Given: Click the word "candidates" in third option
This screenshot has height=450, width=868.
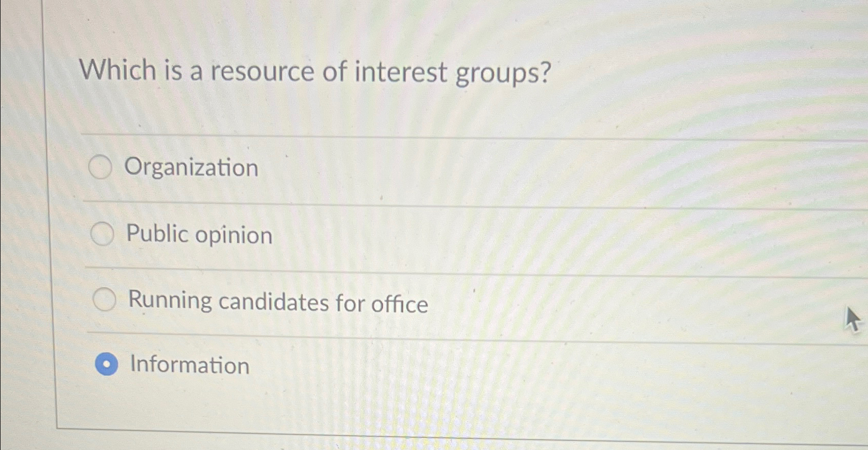Looking at the screenshot, I should coord(273,302).
